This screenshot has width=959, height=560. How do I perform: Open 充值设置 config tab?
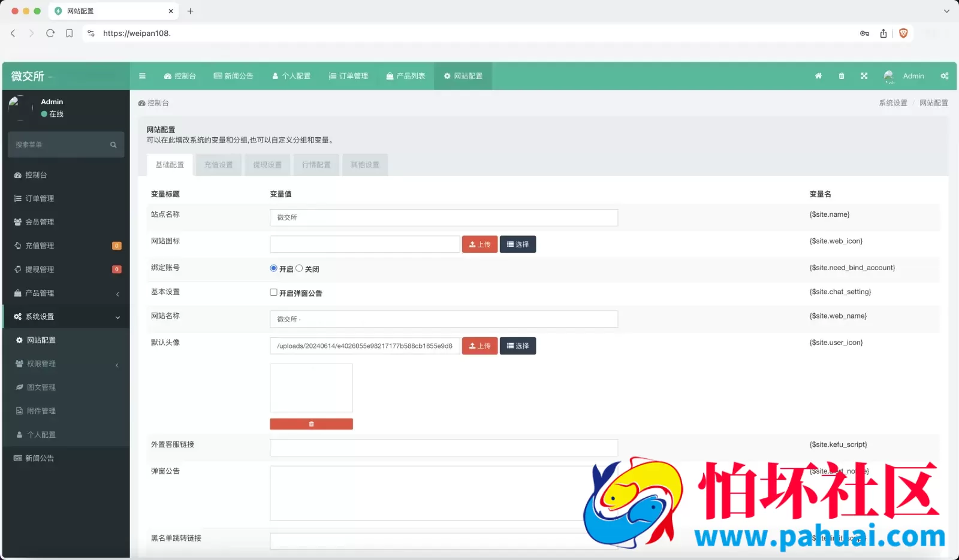tap(219, 165)
